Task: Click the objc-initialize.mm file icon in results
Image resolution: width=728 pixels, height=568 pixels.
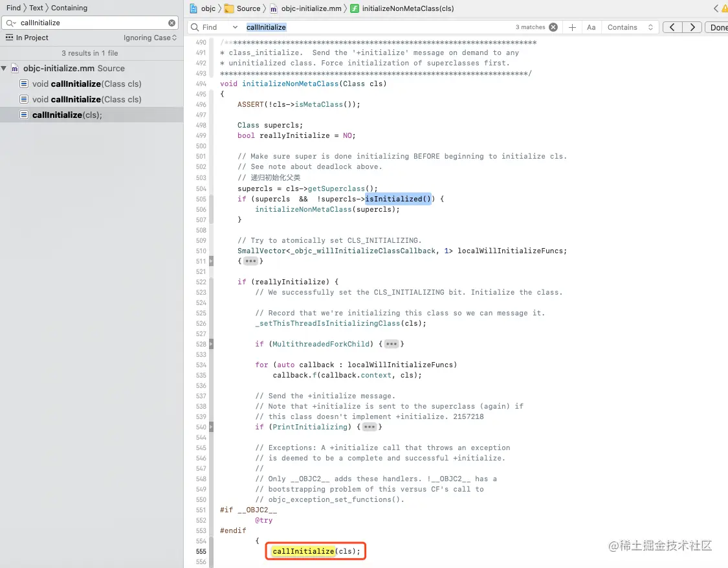Action: 15,68
